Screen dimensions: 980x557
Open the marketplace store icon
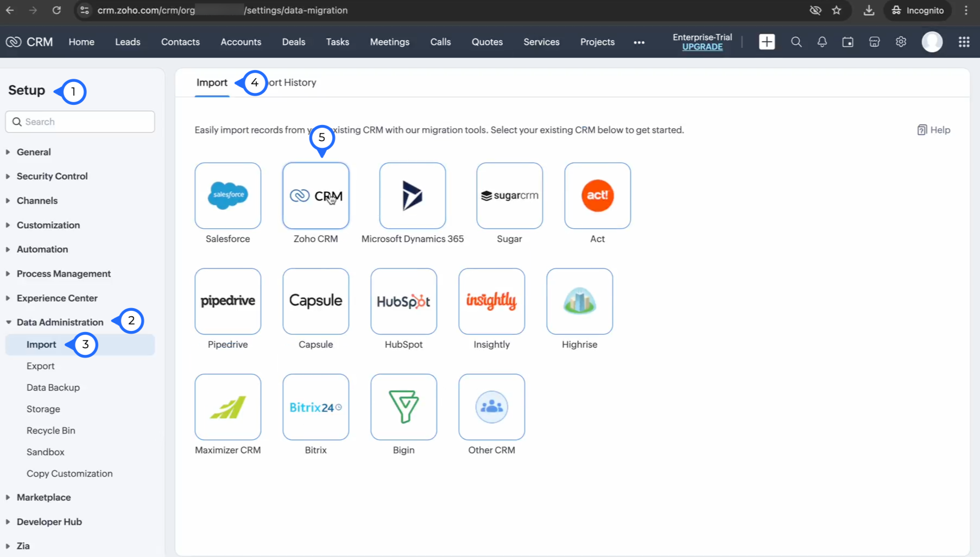pos(874,42)
